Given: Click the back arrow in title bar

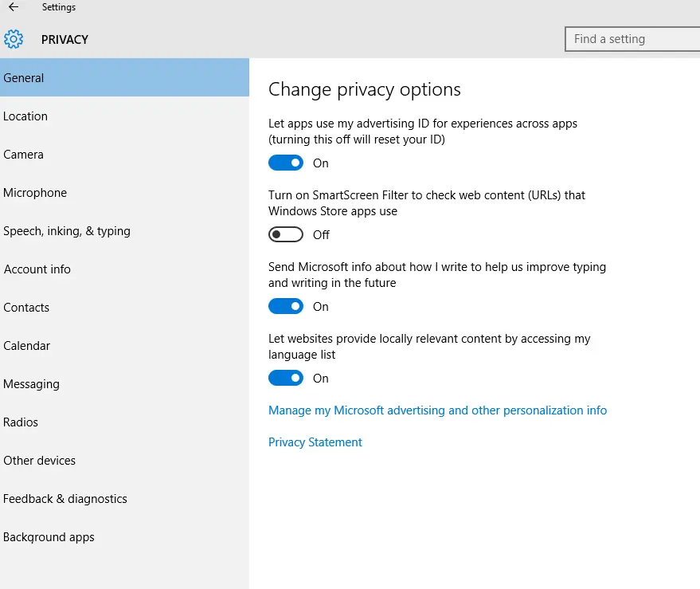Looking at the screenshot, I should (x=14, y=7).
